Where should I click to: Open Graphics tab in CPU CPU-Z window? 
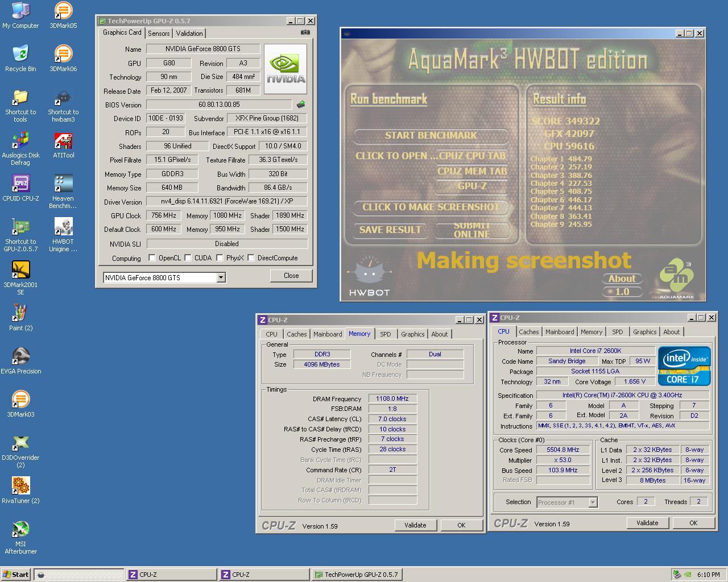(x=644, y=332)
